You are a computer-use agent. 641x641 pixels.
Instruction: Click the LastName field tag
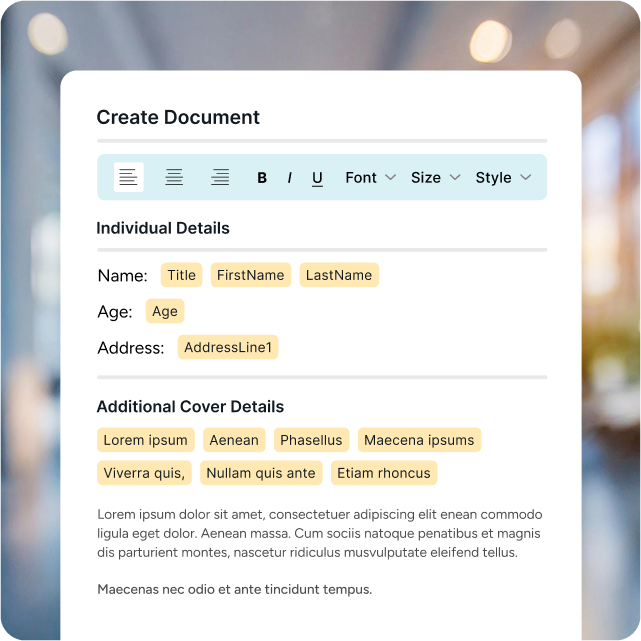tap(339, 275)
